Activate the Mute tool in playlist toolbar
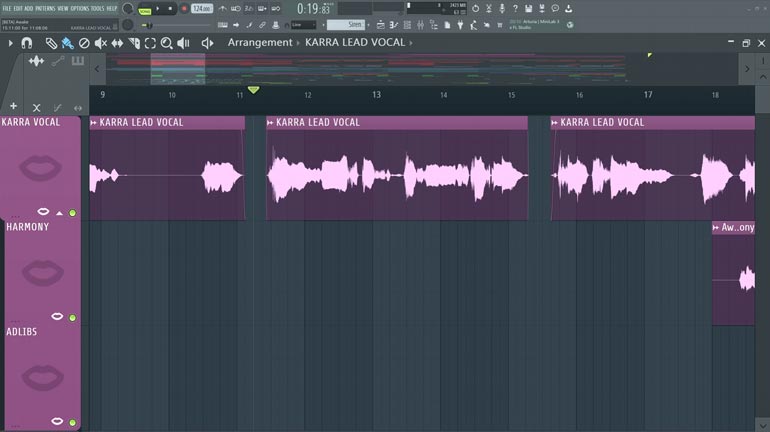This screenshot has width=770, height=432. pyautogui.click(x=100, y=43)
